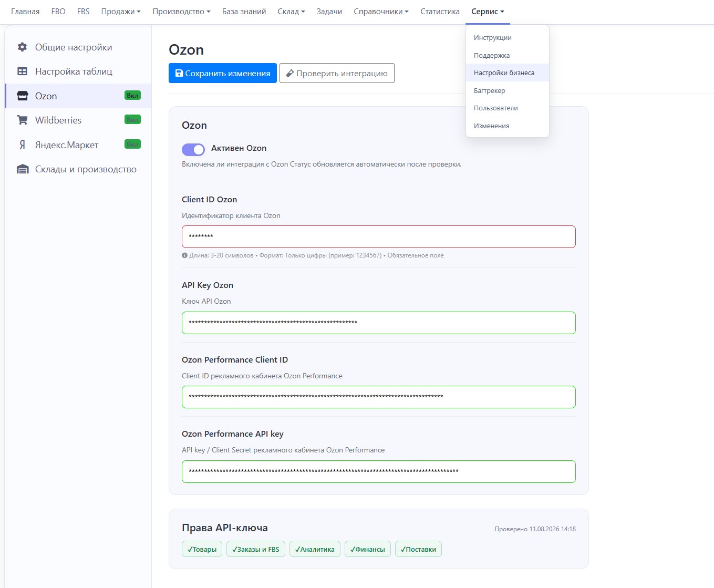Open Яндекс.Маркет settings in the sidebar
714x588 pixels.
78,145
